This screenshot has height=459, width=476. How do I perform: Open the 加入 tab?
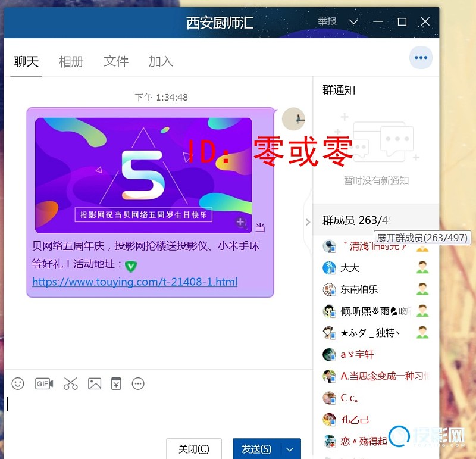point(161,62)
